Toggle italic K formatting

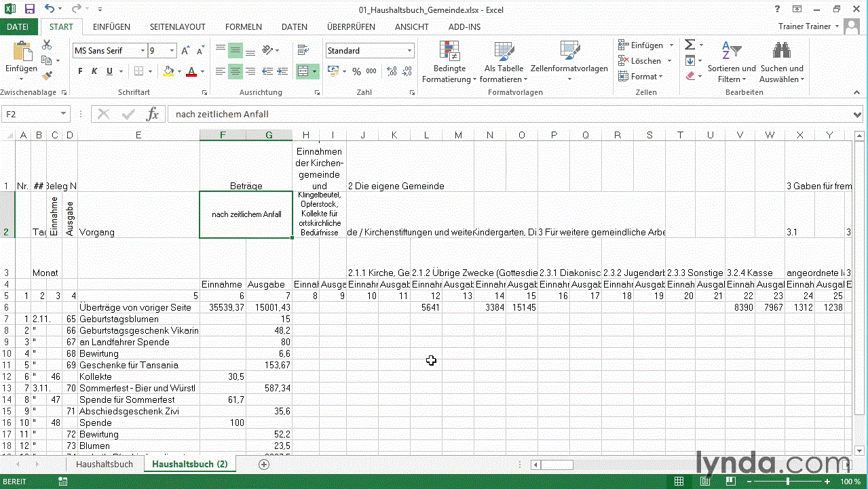pos(94,71)
